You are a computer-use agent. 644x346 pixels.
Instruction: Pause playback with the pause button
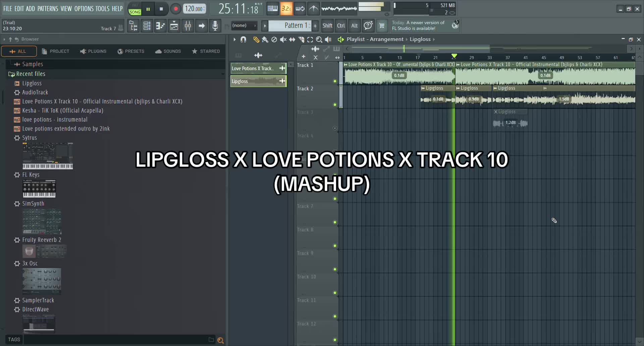[x=148, y=9]
